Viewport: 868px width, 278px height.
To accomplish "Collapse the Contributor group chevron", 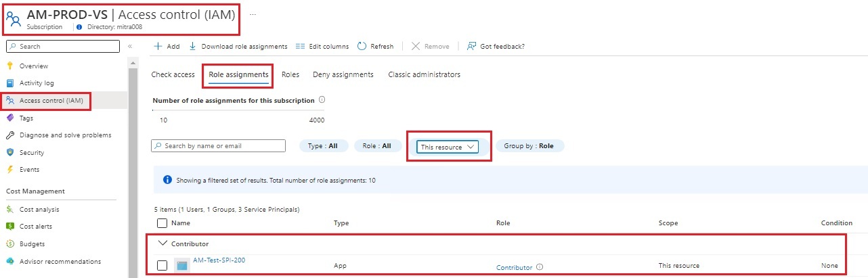I will 162,243.
